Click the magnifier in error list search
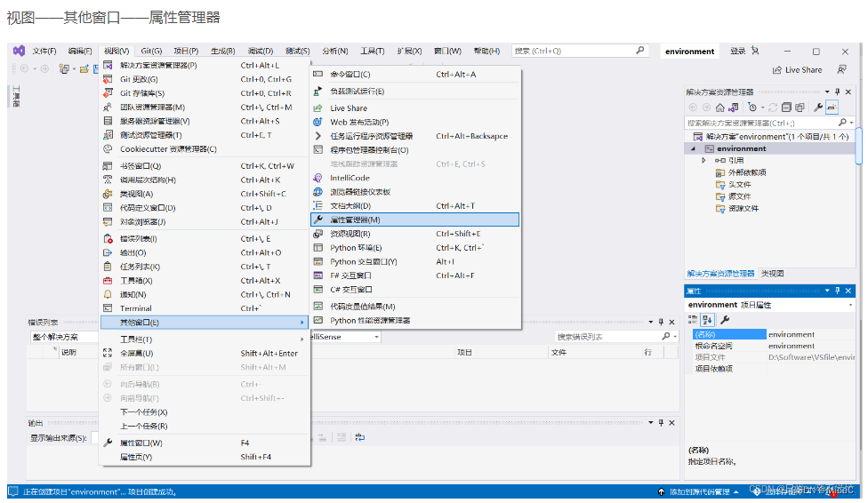The image size is (868, 503). (666, 337)
